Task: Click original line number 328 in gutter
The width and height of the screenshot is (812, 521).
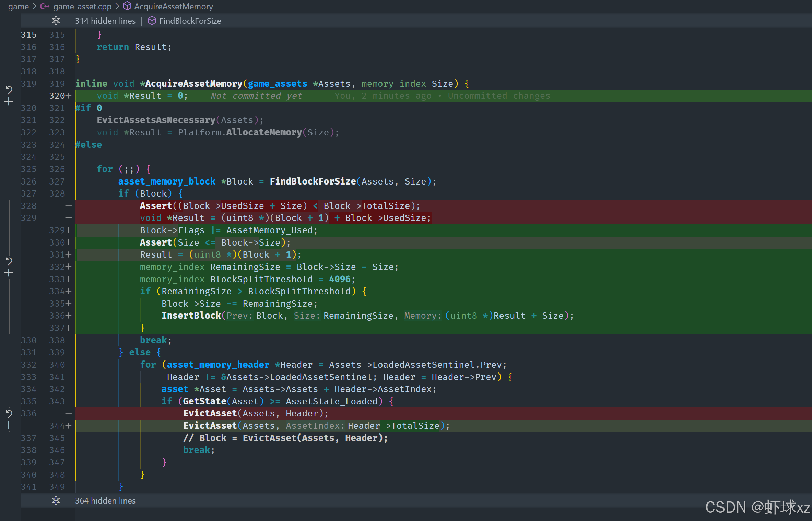Action: 28,206
